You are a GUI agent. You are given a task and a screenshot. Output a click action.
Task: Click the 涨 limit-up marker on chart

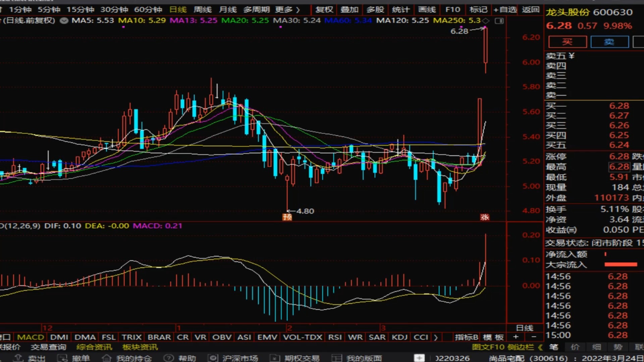484,217
